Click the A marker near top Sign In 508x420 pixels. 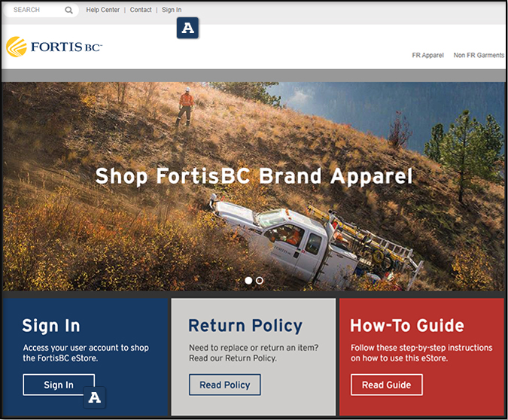coord(187,28)
